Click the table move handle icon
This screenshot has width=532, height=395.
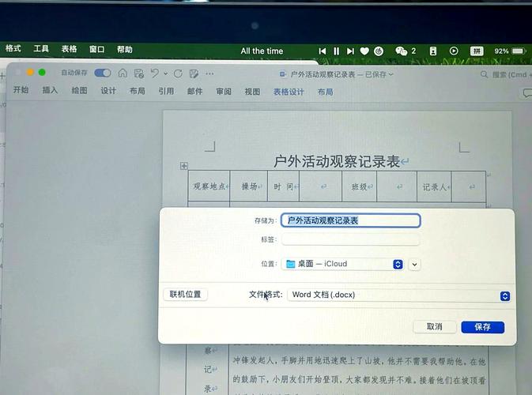pos(183,166)
